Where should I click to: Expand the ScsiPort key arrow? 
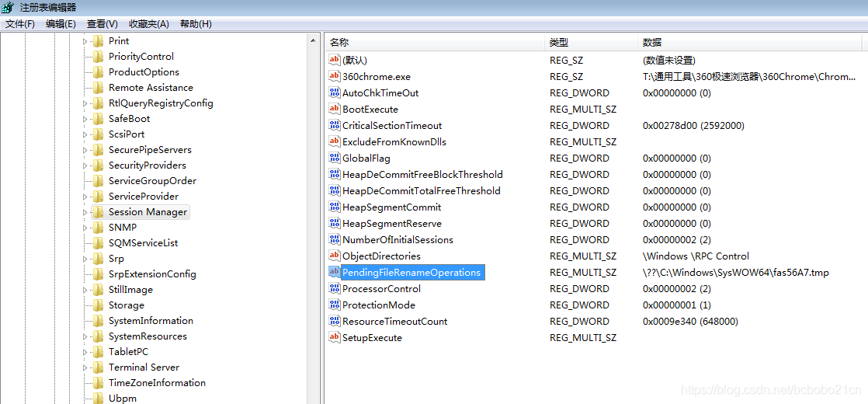tap(85, 134)
